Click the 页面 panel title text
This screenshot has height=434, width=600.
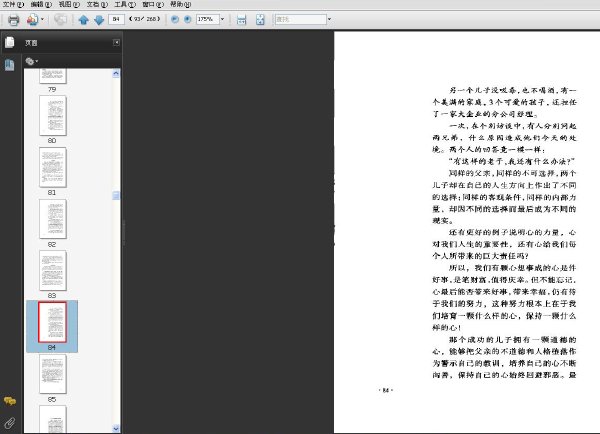(31, 43)
